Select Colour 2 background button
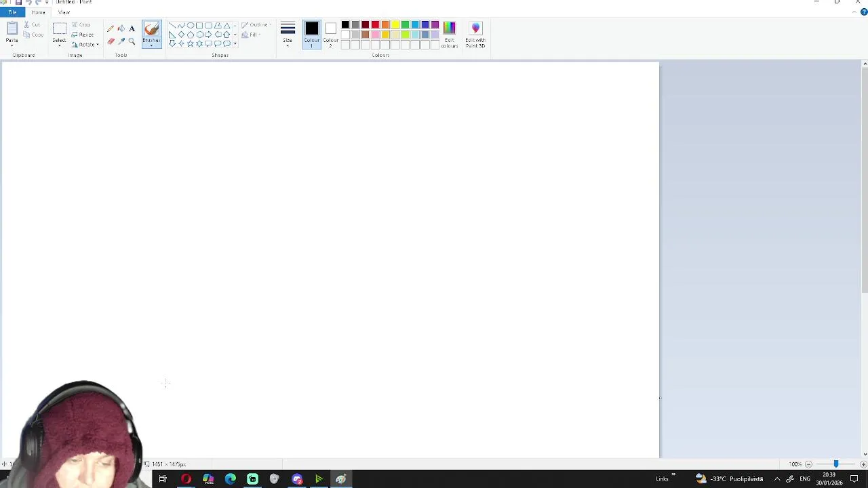Viewport: 868px width, 488px height. [x=330, y=35]
